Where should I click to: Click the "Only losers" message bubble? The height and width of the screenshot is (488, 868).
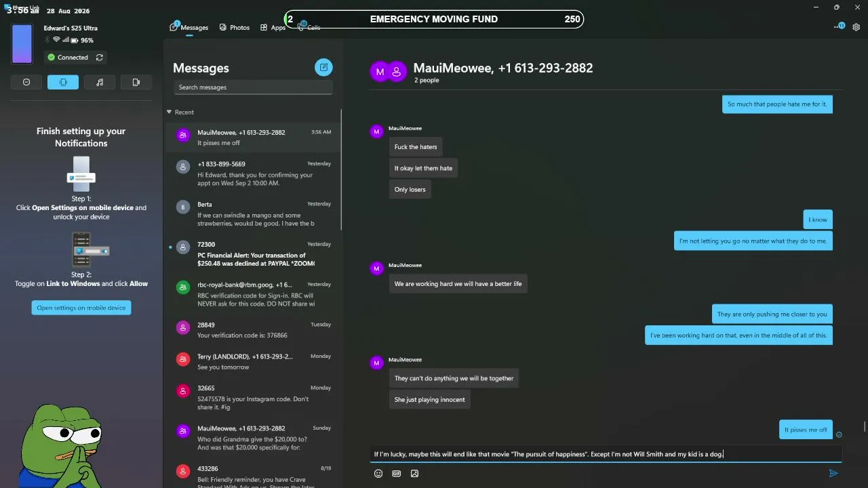click(410, 190)
